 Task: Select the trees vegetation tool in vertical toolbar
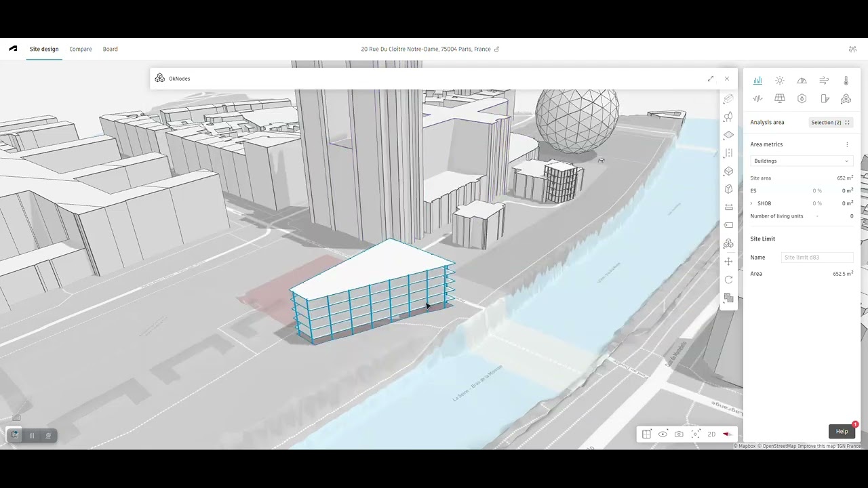(728, 117)
